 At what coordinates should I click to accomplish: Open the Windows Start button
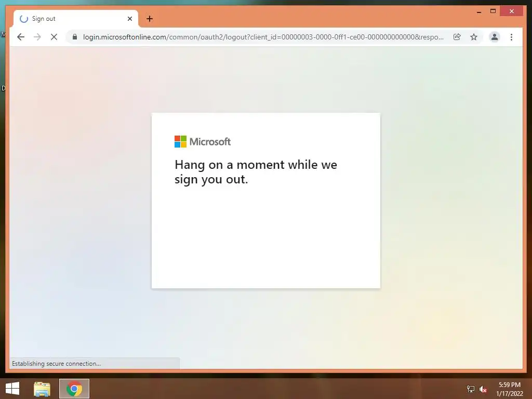pos(12,389)
